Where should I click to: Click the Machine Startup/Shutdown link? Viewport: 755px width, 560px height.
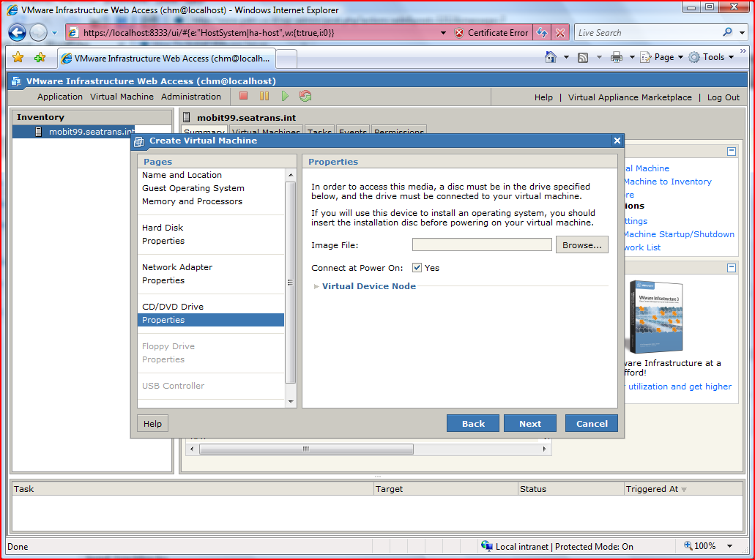tap(679, 234)
